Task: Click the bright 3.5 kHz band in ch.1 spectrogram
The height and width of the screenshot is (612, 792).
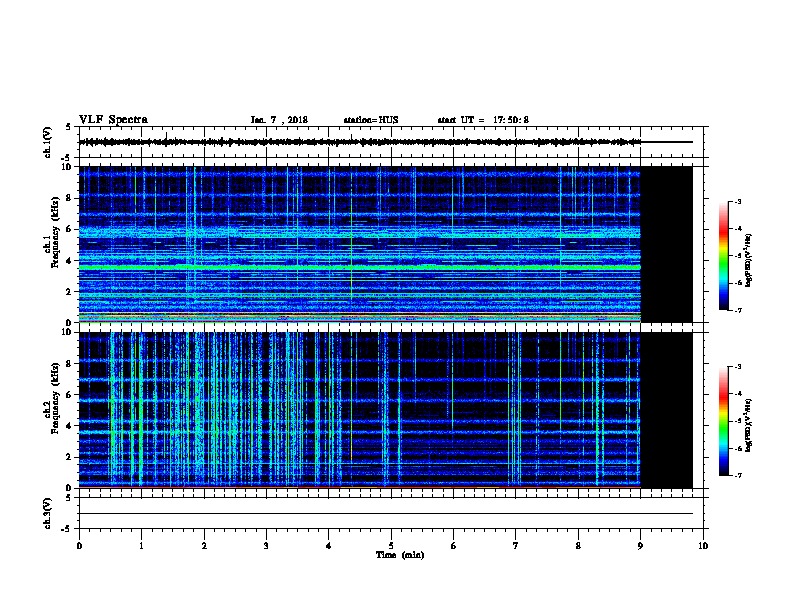Action: point(360,267)
